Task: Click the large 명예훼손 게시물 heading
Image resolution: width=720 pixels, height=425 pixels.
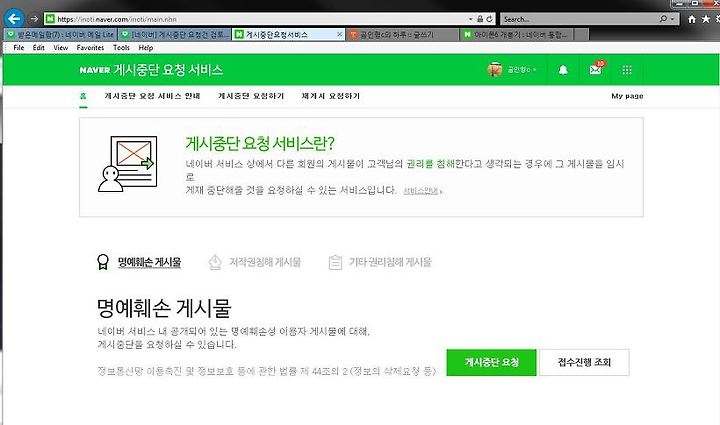Action: 164,308
